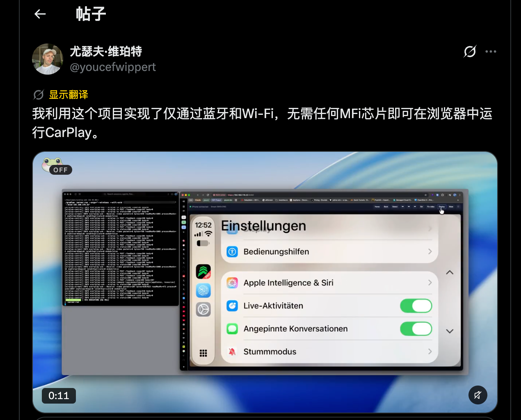521x420 pixels.
Task: Toggle Live-Aktivitäten switch in CarPlay settings
Action: coord(416,306)
